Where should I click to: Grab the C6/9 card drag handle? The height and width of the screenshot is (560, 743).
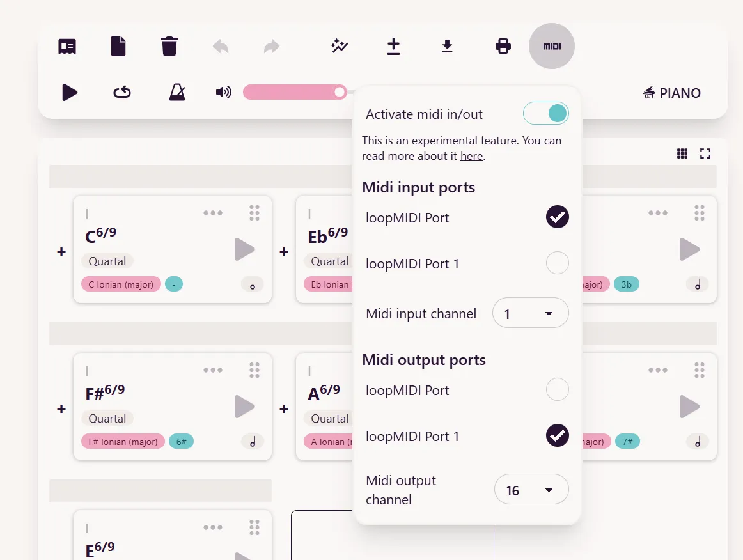[x=254, y=213]
